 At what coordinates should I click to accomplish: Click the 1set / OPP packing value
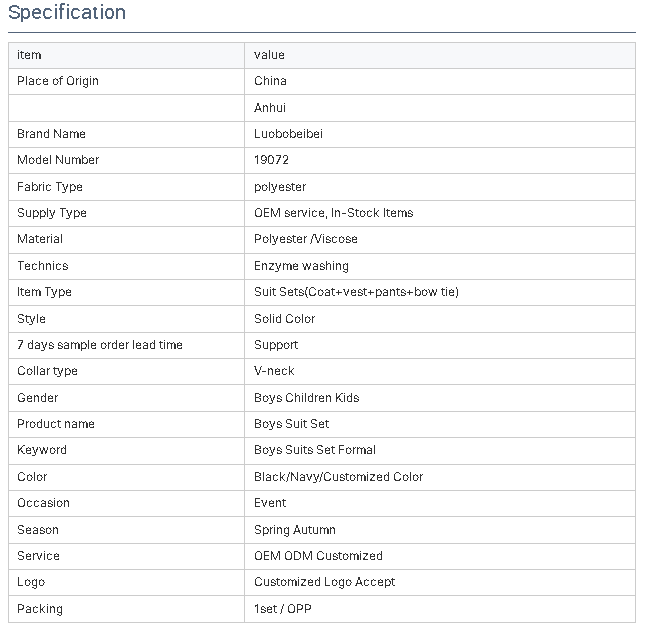pos(283,609)
